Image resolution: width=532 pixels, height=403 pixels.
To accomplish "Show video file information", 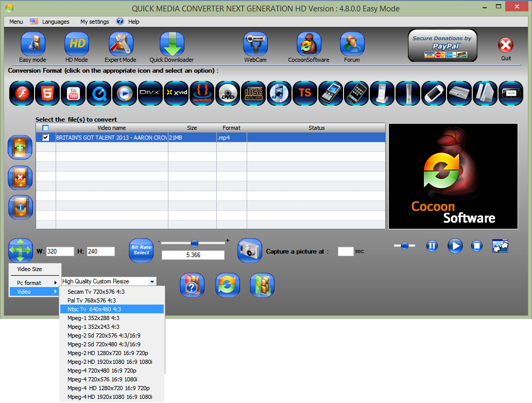I will [21, 207].
